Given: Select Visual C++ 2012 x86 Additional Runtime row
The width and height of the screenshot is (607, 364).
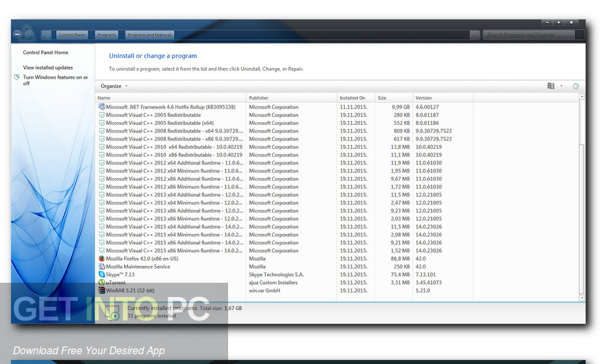Looking at the screenshot, I should pyautogui.click(x=284, y=179).
